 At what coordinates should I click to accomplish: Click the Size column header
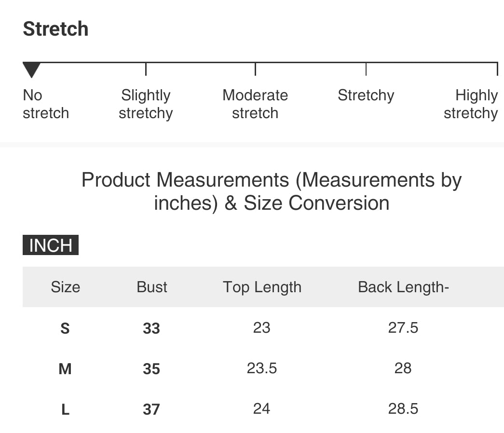65,287
